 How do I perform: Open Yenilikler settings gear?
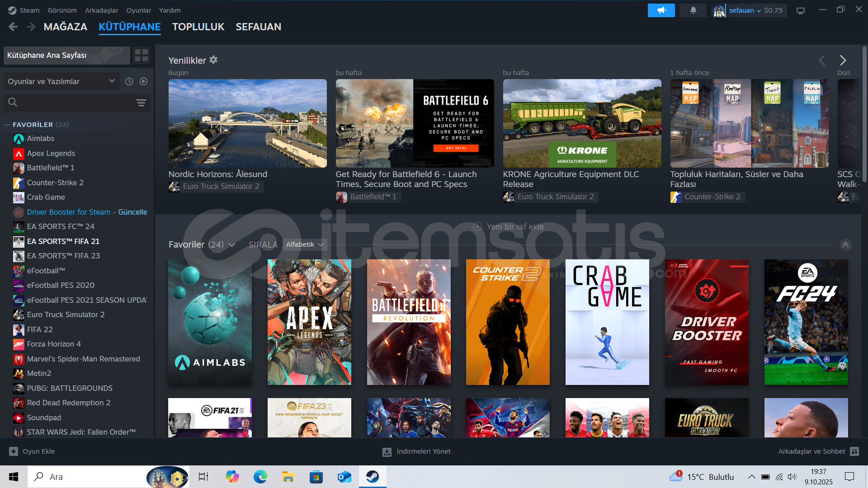point(213,60)
